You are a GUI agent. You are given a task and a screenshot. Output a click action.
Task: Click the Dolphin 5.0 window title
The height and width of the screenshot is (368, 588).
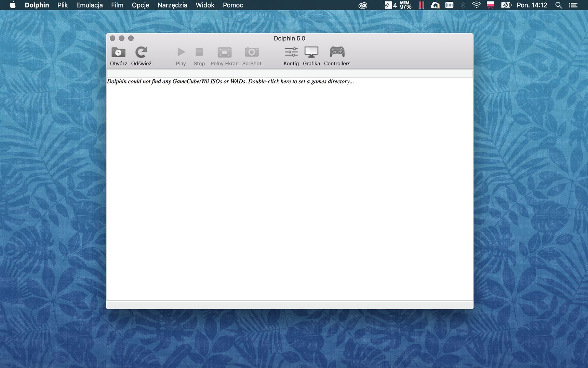290,38
